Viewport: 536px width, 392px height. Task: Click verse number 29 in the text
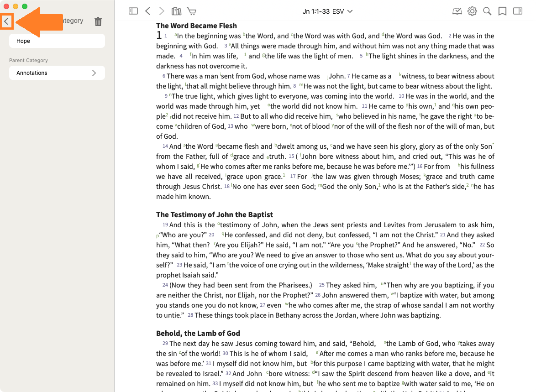165,344
